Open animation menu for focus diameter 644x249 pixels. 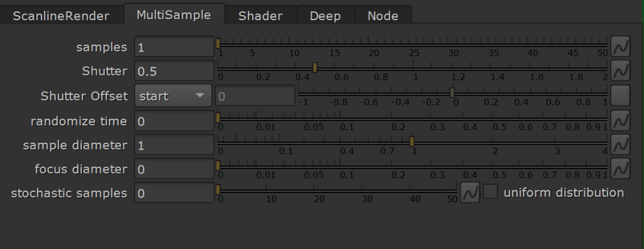620,169
